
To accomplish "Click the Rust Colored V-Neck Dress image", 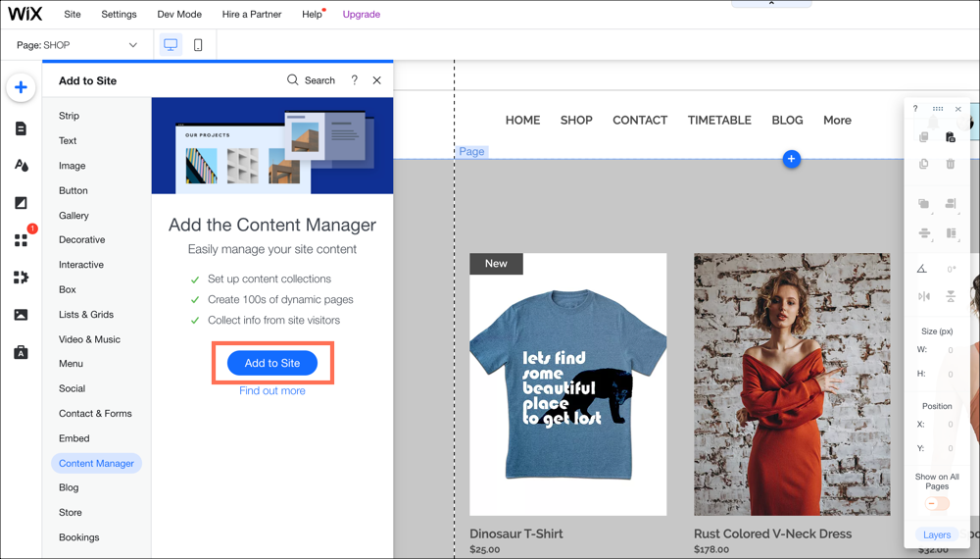I will [x=792, y=384].
